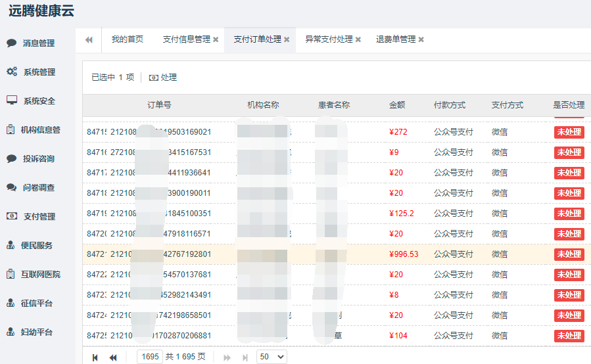Viewport: 591px width, 364px height.
Task: Go to previous page in pagination
Action: 113,357
